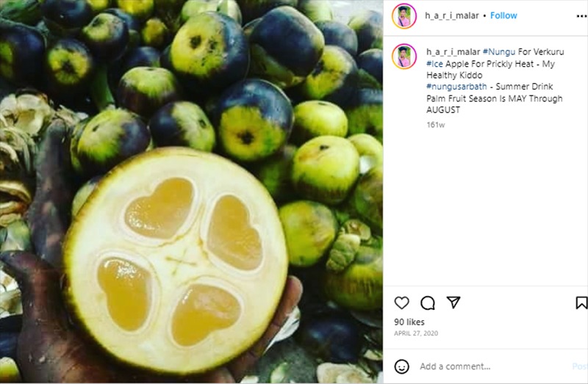This screenshot has height=384, width=588.
Task: Click the 161w caption timestamp
Action: click(434, 125)
